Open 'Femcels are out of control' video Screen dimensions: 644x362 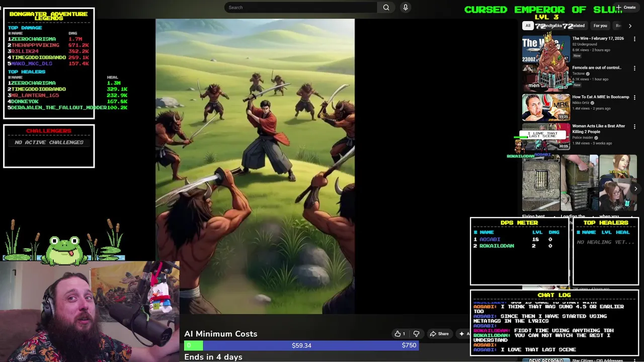(x=597, y=68)
